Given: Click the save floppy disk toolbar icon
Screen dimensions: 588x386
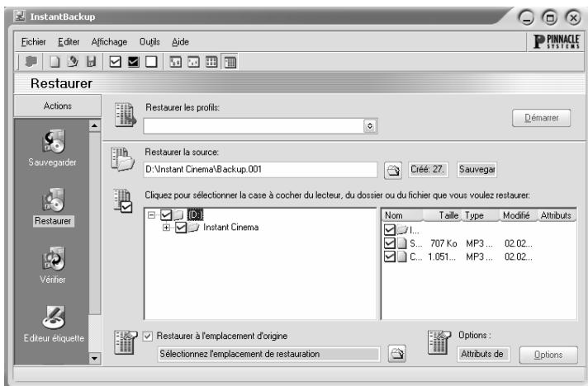Looking at the screenshot, I should (x=91, y=61).
